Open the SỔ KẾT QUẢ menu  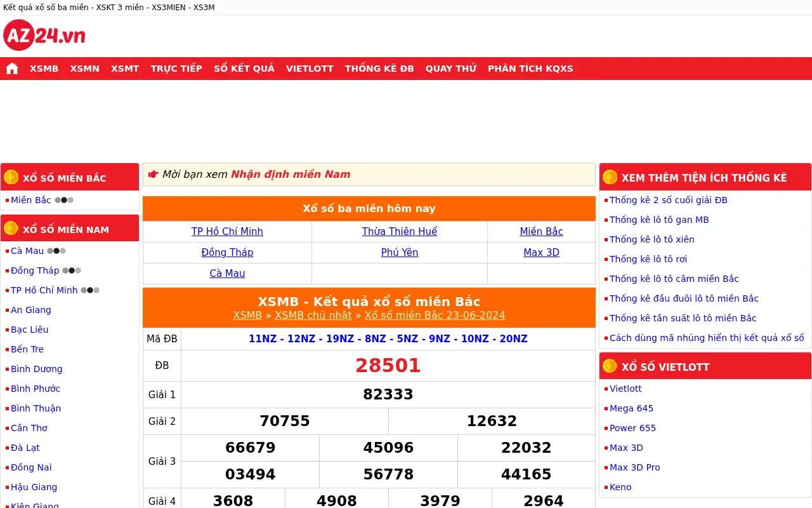(x=244, y=69)
